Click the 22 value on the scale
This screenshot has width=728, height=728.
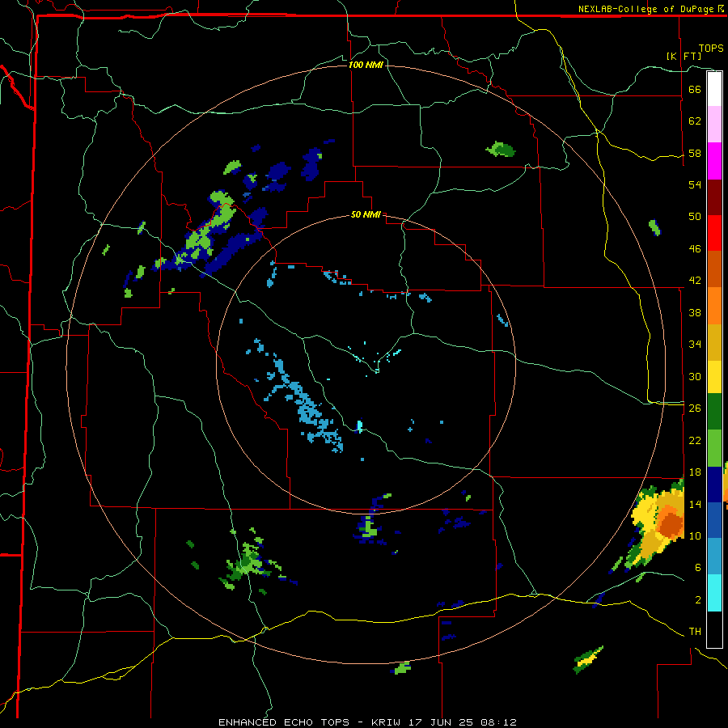point(695,440)
